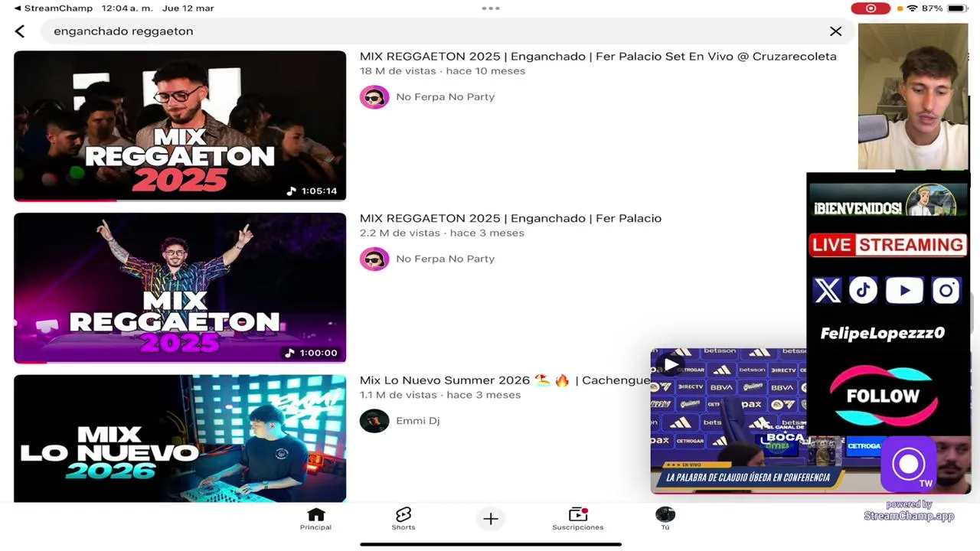Tap the red screen recording indicator
This screenshot has height=551, width=980.
[871, 8]
